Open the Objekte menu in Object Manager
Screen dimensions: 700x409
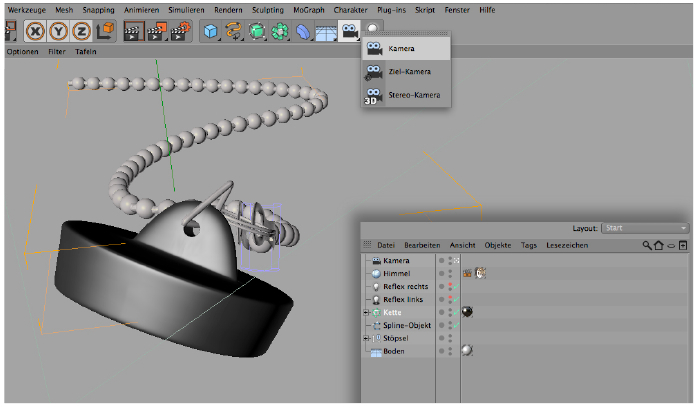click(497, 245)
